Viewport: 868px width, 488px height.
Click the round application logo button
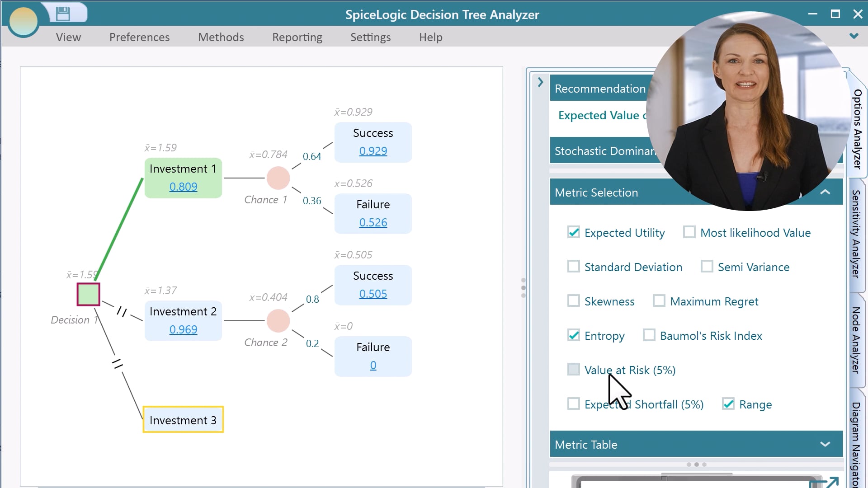(24, 20)
